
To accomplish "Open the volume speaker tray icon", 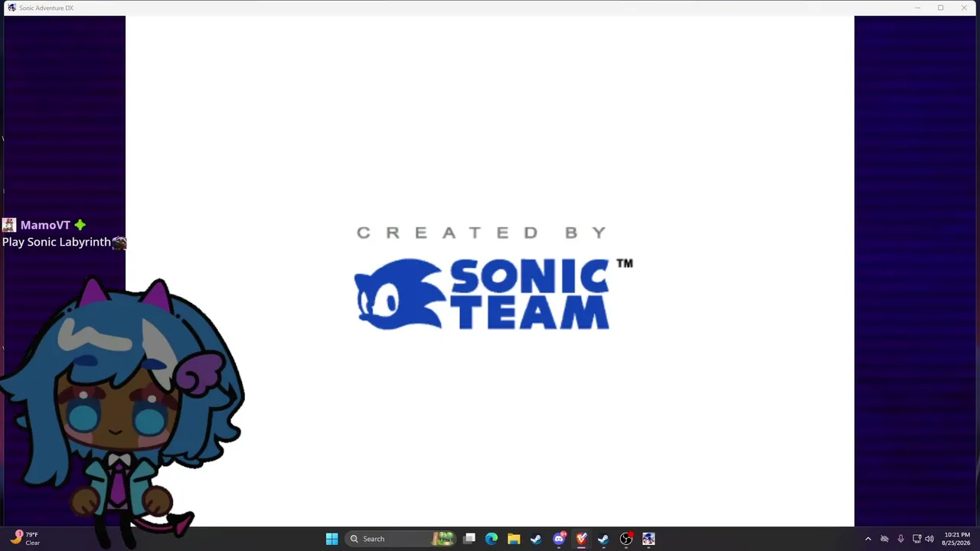I will click(x=929, y=539).
